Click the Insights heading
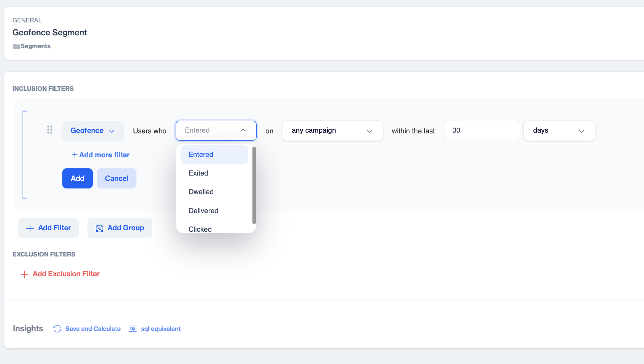Screen dimensions: 644x364 tap(28, 328)
